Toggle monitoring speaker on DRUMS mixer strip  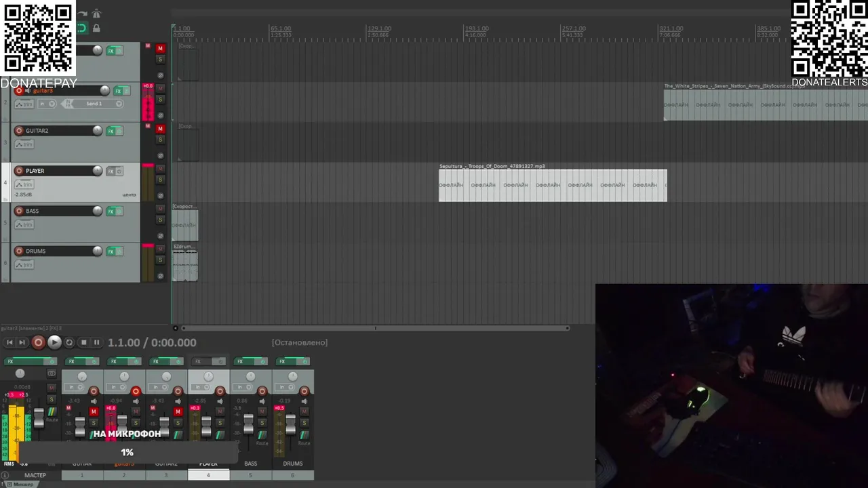304,401
